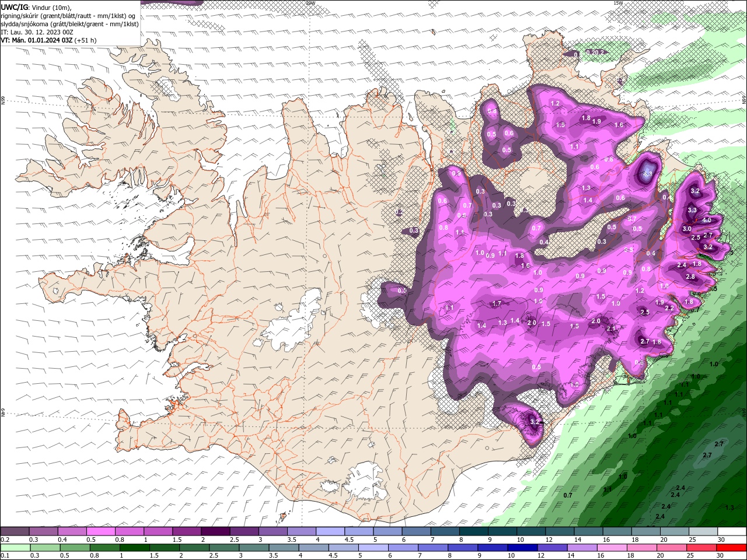Click the darkest green 1 swatch in rain legend
747x560 pixels.
click(x=134, y=548)
